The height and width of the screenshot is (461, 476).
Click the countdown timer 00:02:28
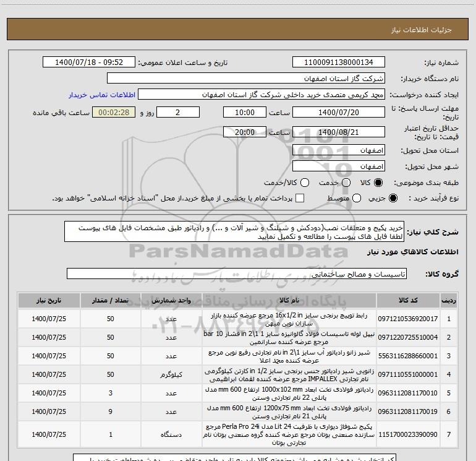pos(114,112)
